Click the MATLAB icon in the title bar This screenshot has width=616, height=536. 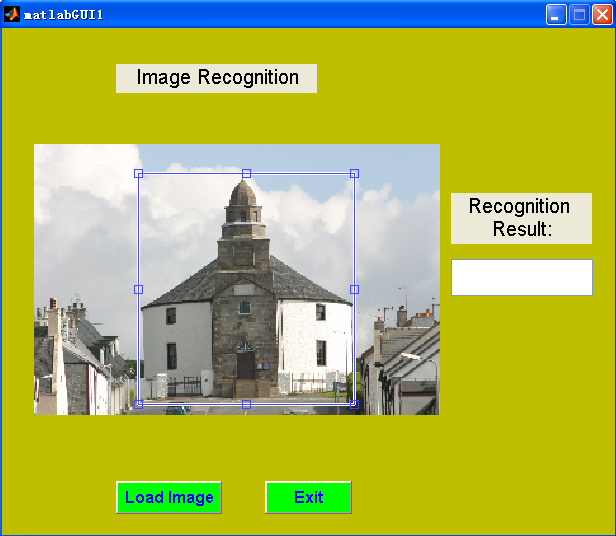click(x=12, y=15)
